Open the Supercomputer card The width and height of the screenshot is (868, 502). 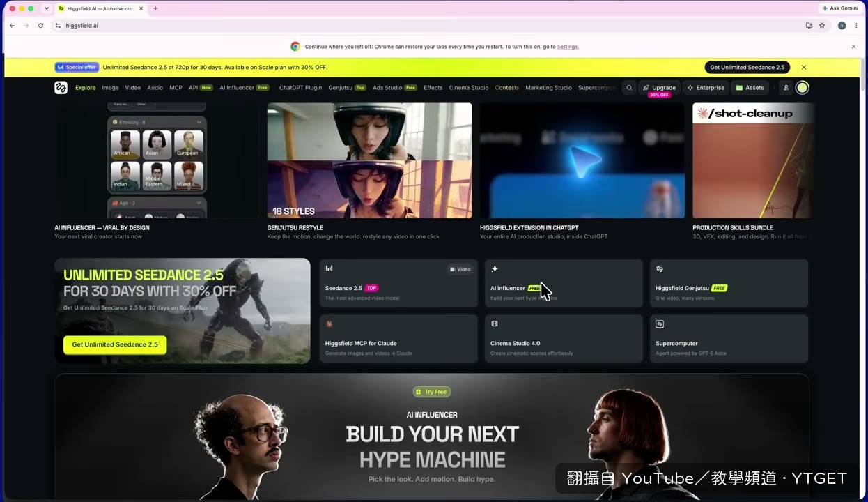729,338
